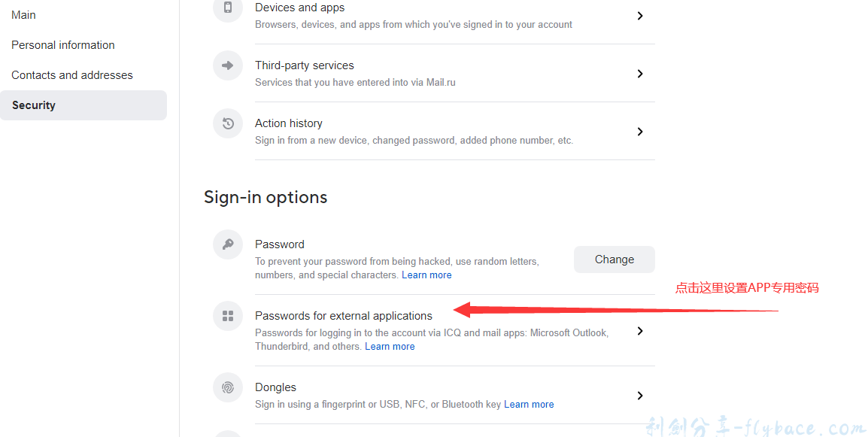Open Personal information section
This screenshot has height=437, width=868.
tap(63, 45)
